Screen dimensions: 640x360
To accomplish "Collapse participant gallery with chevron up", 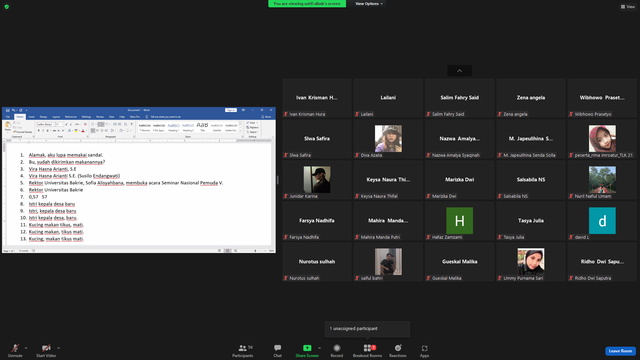I will tap(460, 71).
